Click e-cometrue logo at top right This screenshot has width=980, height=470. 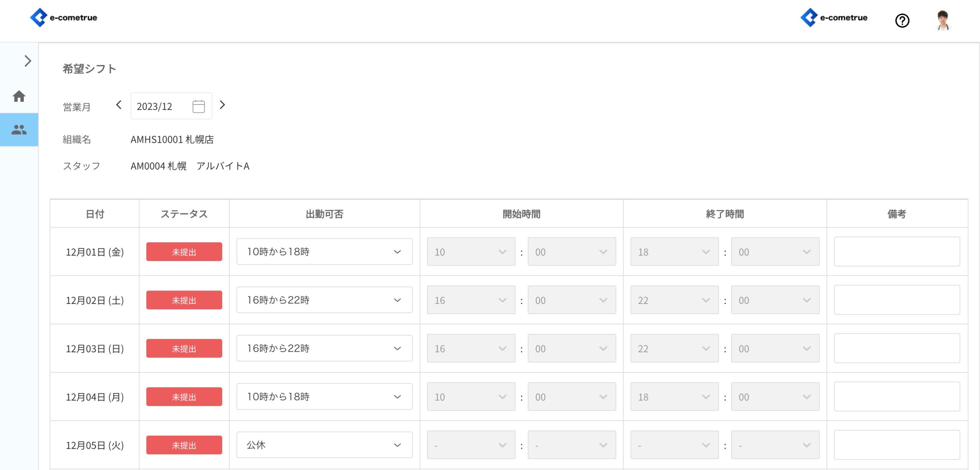tap(834, 18)
